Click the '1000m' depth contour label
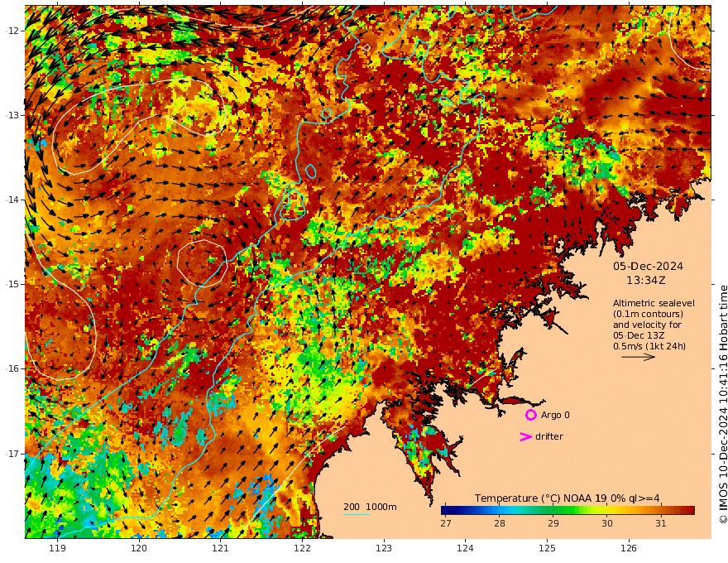Screen dimensions: 728x563 381,507
